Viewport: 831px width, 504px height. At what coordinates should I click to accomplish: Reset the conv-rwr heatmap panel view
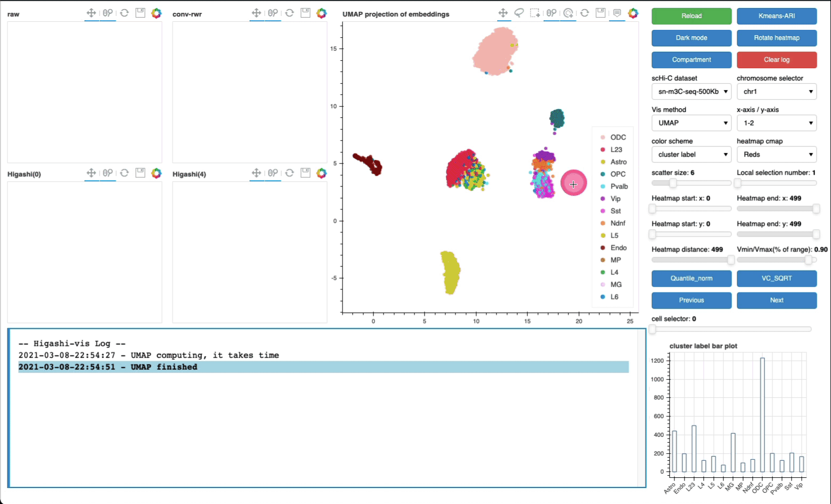[289, 13]
